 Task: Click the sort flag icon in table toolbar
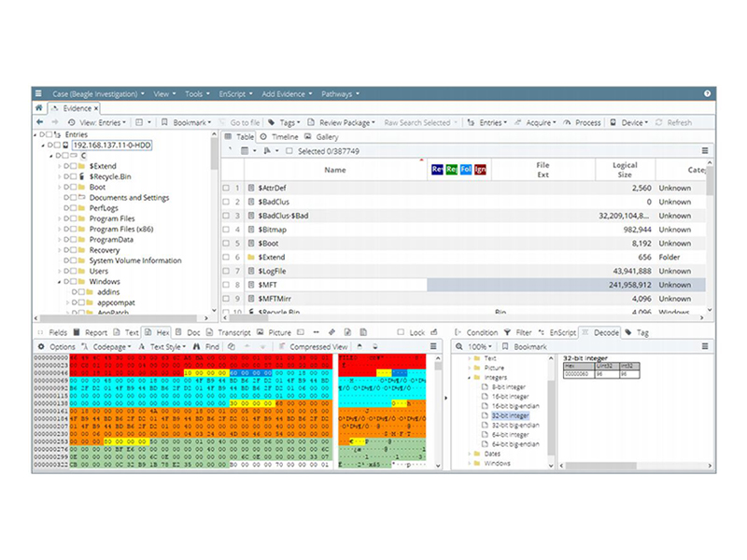267,151
